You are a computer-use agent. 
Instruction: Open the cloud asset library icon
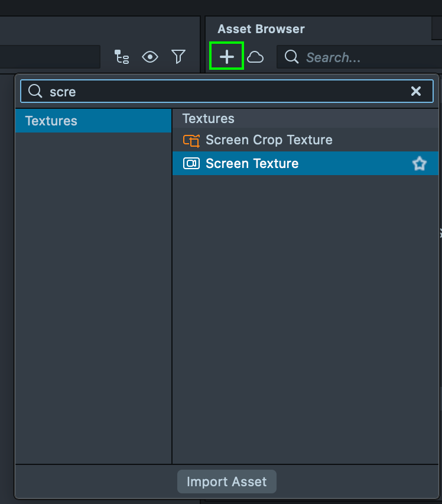click(255, 57)
